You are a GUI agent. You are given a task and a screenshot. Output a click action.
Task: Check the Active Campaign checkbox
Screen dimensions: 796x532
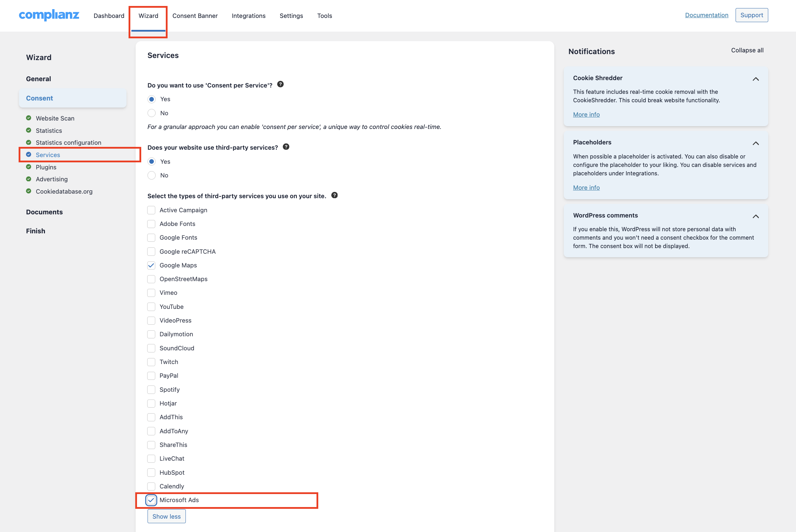151,210
